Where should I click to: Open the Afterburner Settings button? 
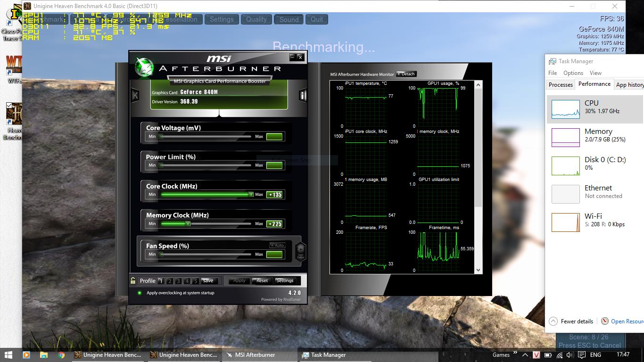pos(285,280)
